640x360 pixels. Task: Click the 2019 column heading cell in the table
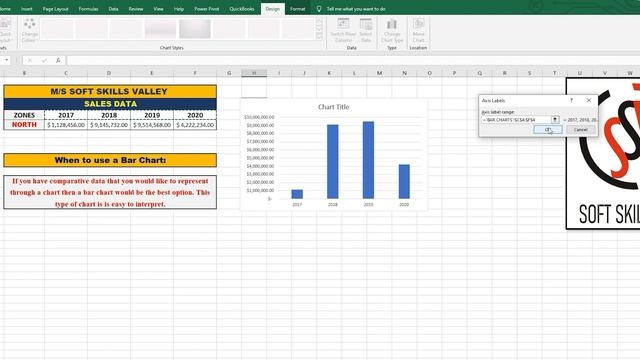(152, 115)
